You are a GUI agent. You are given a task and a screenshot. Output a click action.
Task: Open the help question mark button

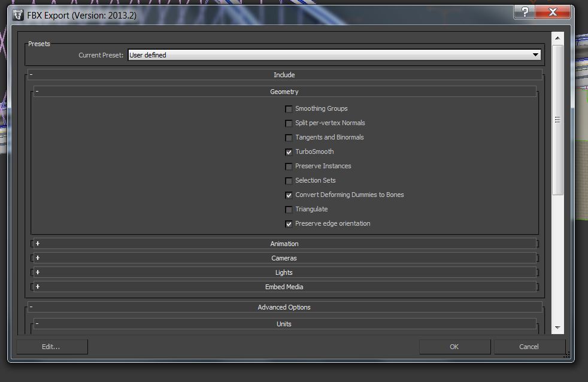(x=525, y=12)
